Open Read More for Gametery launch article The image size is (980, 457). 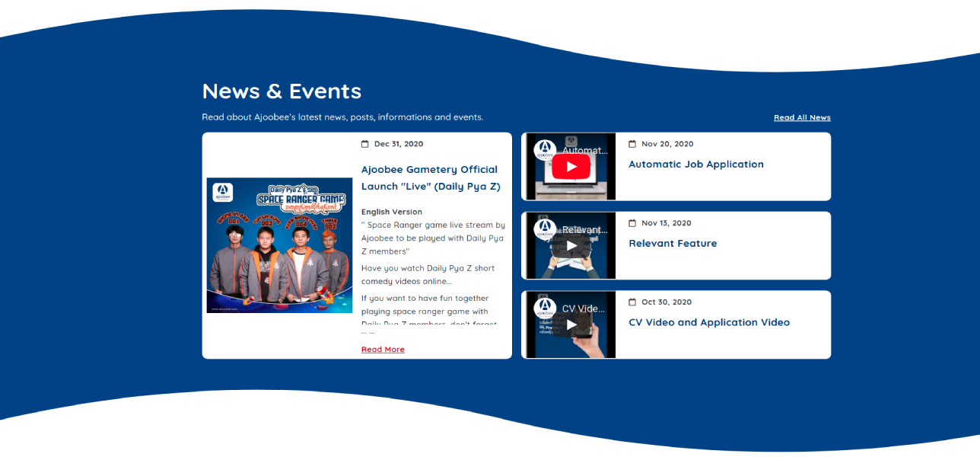pyautogui.click(x=383, y=349)
